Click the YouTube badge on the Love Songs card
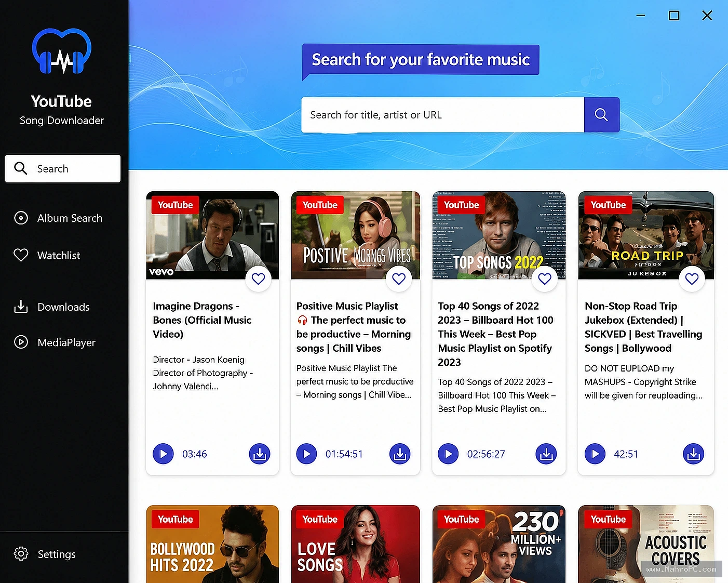 coord(320,519)
